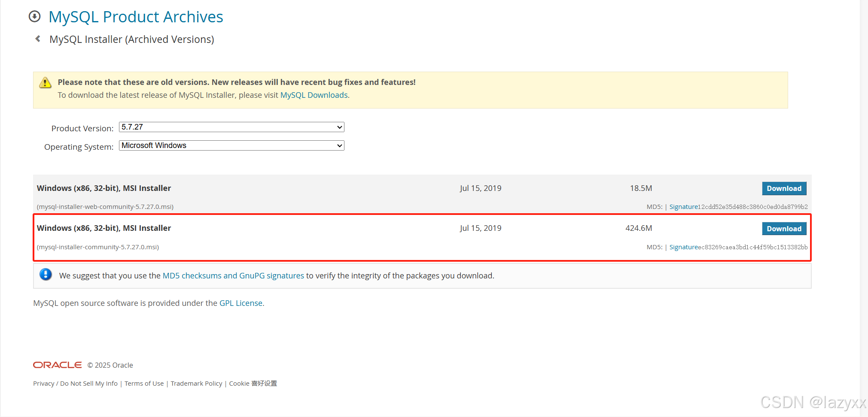Click the MD5 hash 12cdd52e35d488c3860c0ed0da8799b2
This screenshot has width=868, height=417.
coord(752,207)
